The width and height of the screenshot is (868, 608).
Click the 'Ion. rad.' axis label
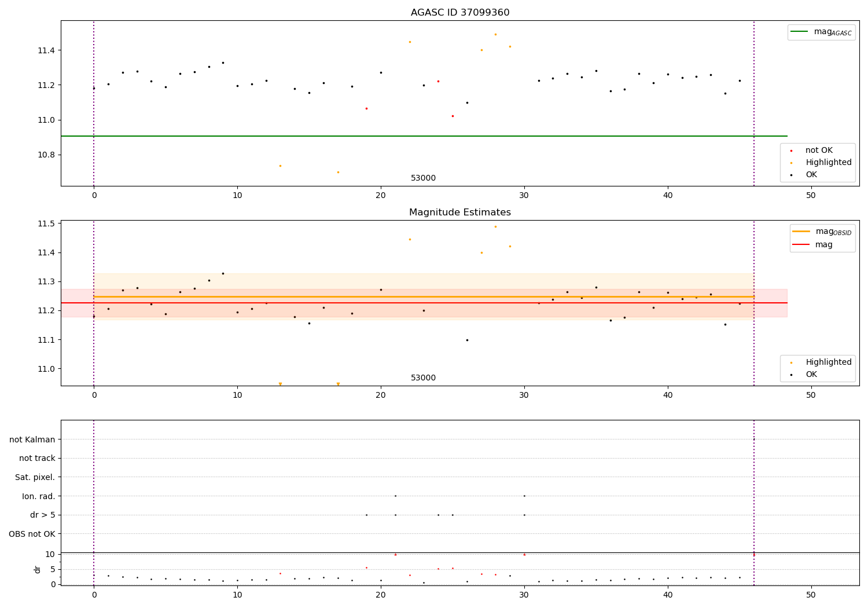(39, 496)
